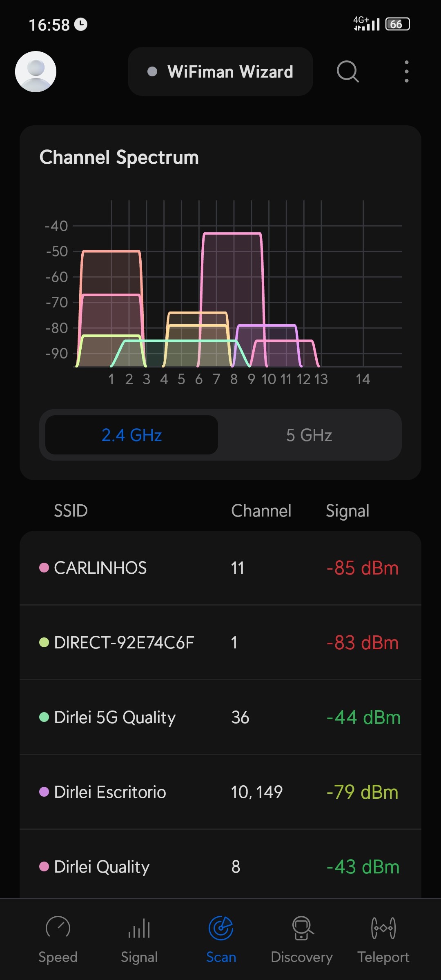Tap the search magnifier icon
441x980 pixels.
click(347, 71)
